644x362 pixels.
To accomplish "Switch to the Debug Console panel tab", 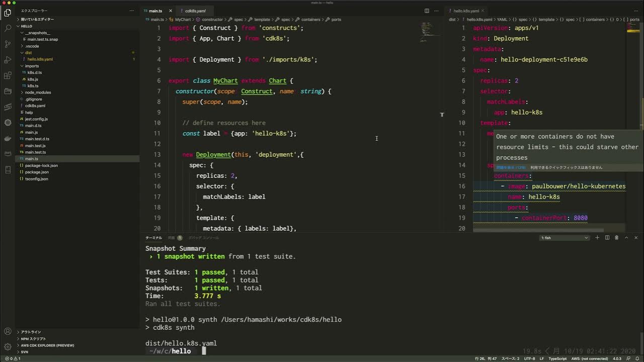I will point(204,238).
